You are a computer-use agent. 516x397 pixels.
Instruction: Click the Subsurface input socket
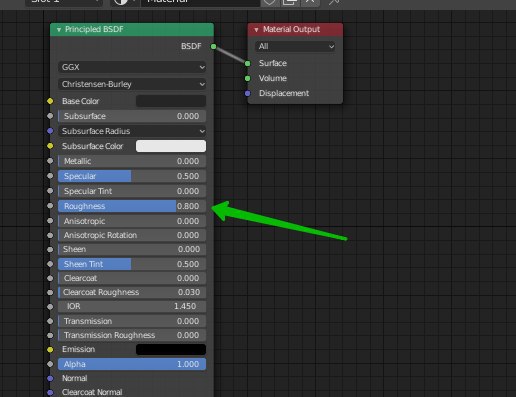click(x=50, y=116)
